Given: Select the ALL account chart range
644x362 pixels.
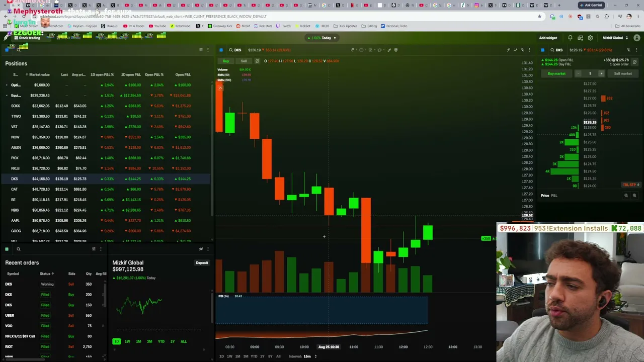Looking at the screenshot, I should coord(184,342).
